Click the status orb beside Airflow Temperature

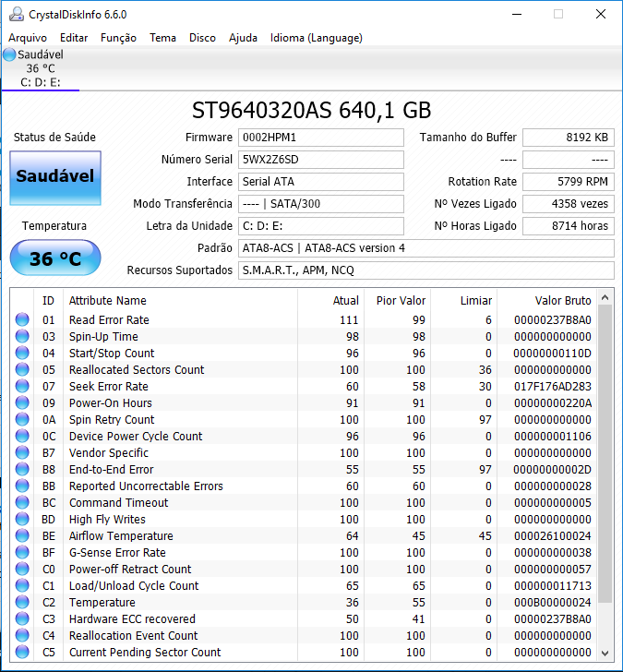pos(22,536)
